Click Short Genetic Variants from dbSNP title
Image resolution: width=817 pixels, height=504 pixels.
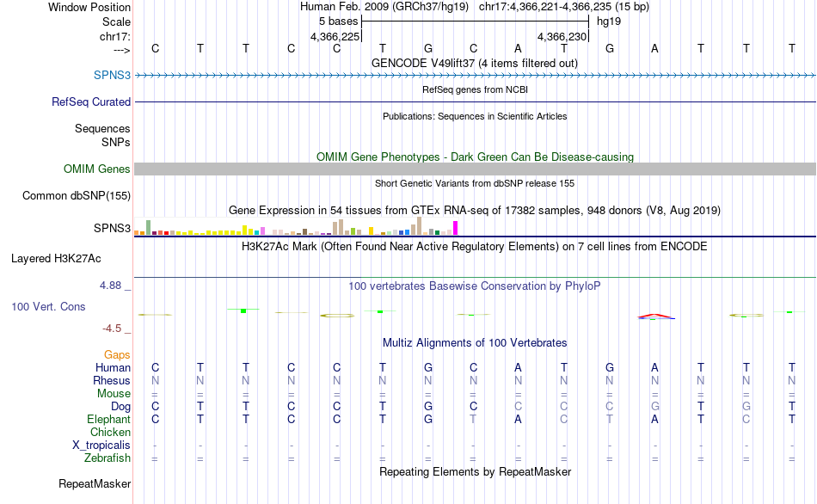475,183
